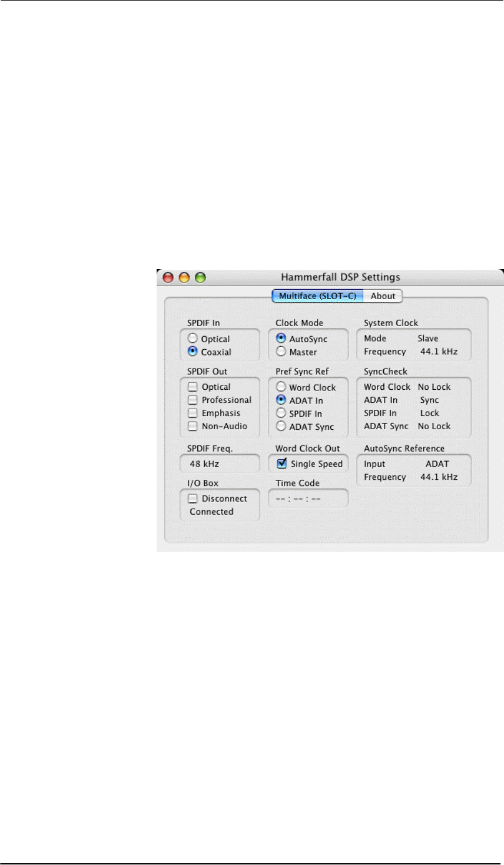Screen dimensions: 504x865
Task: Click System Clock Frequency 44.1 kHz value
Action: [x=439, y=352]
